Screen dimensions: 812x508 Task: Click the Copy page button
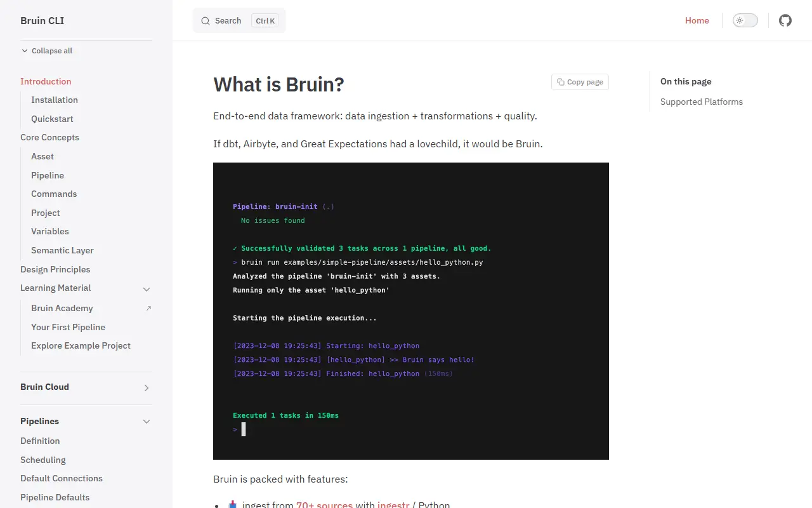pos(580,82)
